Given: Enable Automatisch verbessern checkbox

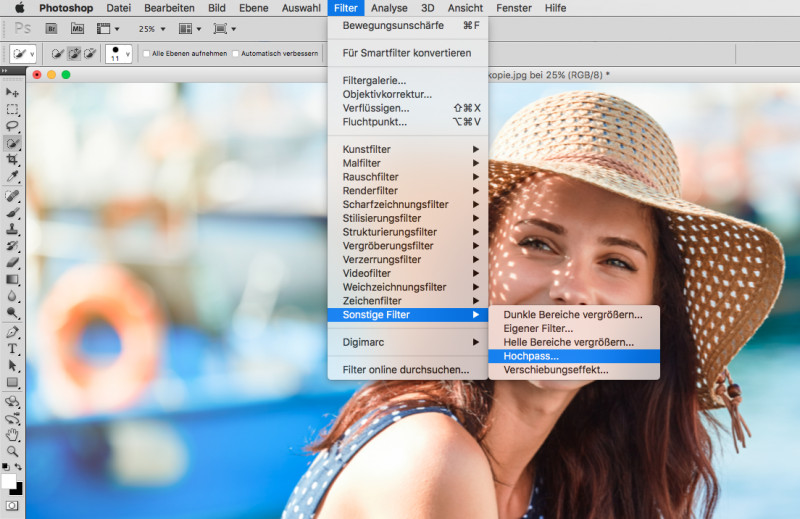Looking at the screenshot, I should click(x=236, y=54).
